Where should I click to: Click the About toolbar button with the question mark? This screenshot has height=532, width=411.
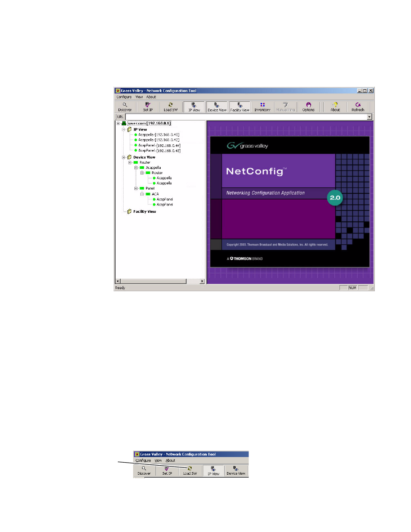pos(335,107)
